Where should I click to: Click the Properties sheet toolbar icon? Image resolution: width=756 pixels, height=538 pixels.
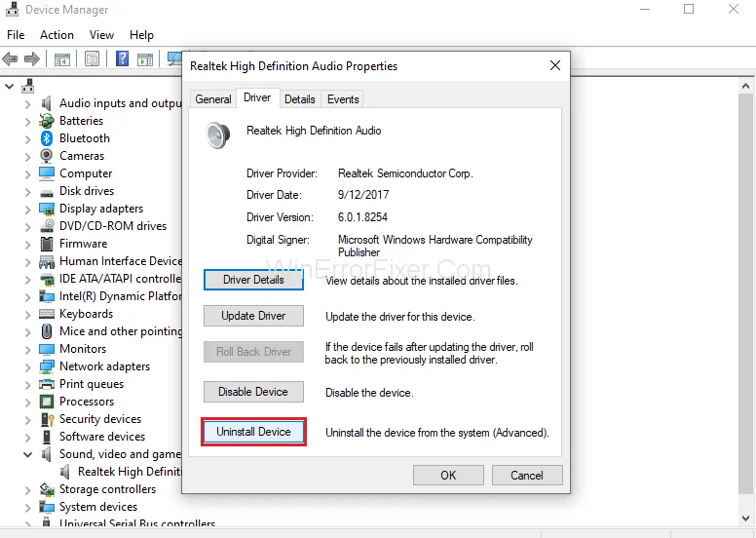click(x=92, y=59)
